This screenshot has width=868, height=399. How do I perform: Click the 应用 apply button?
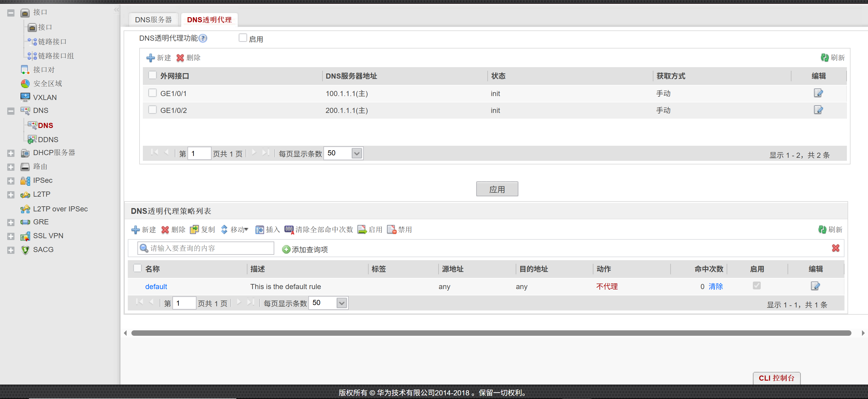(x=497, y=189)
